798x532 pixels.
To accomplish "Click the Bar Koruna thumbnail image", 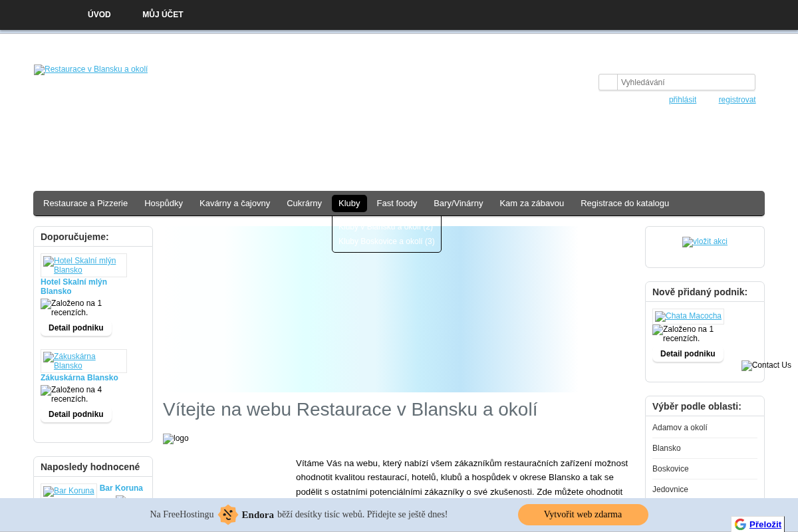I will (68, 491).
